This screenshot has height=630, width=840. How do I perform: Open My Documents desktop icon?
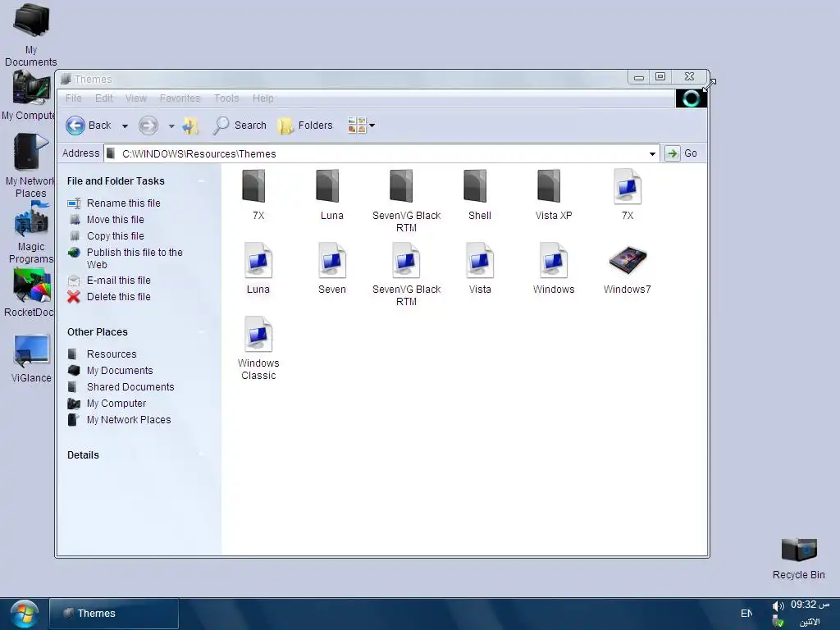coord(30,34)
